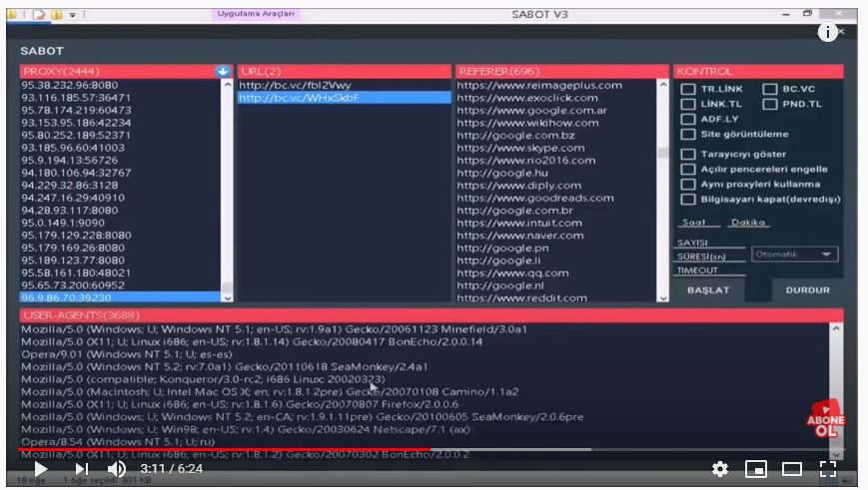
Task: Mute the video volume
Action: click(116, 469)
